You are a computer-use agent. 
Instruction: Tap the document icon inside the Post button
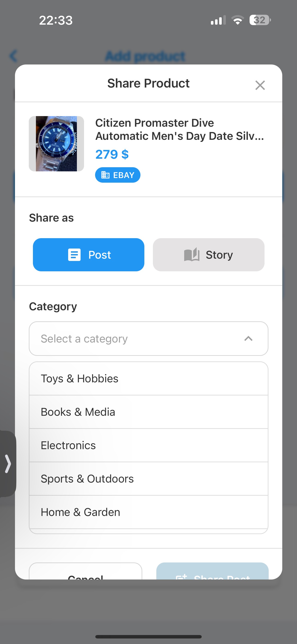pos(74,255)
